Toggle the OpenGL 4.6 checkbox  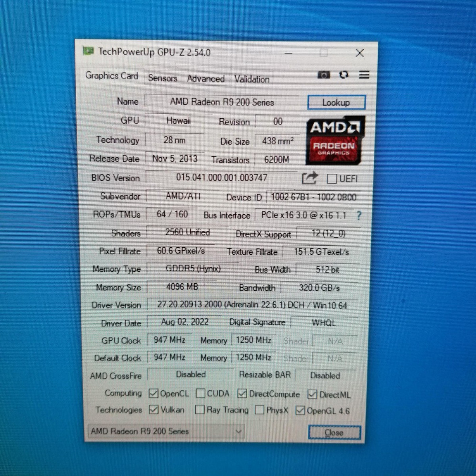(300, 411)
